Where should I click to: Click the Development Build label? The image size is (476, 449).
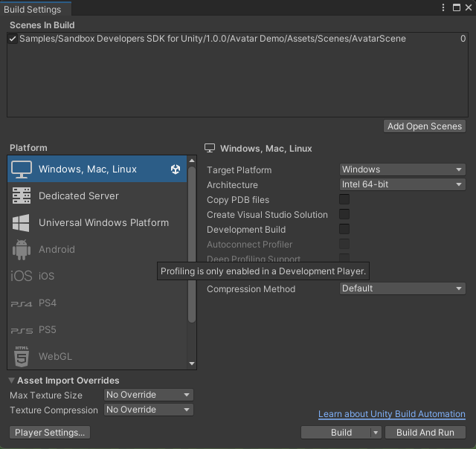[x=246, y=230]
